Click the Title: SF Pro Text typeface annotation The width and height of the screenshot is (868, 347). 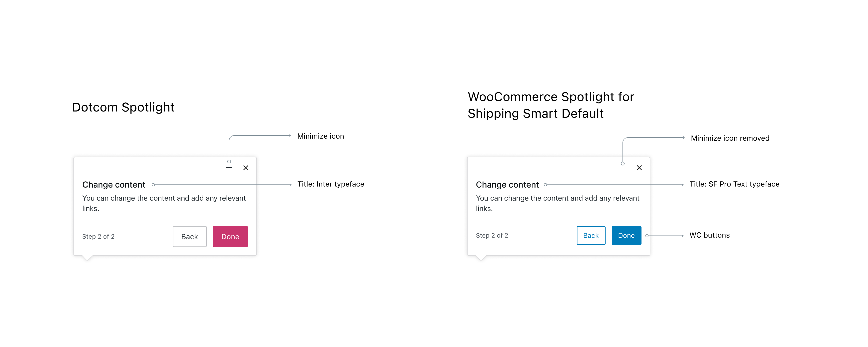coord(734,184)
